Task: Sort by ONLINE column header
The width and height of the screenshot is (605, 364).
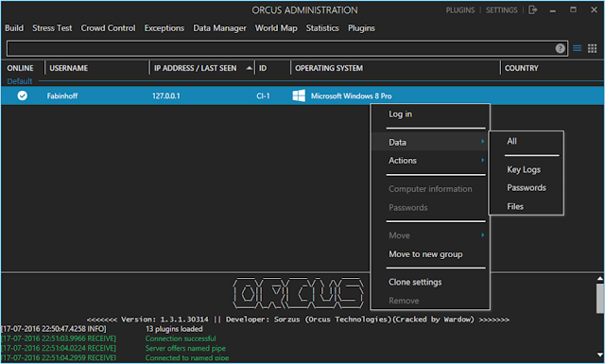Action: pos(20,68)
